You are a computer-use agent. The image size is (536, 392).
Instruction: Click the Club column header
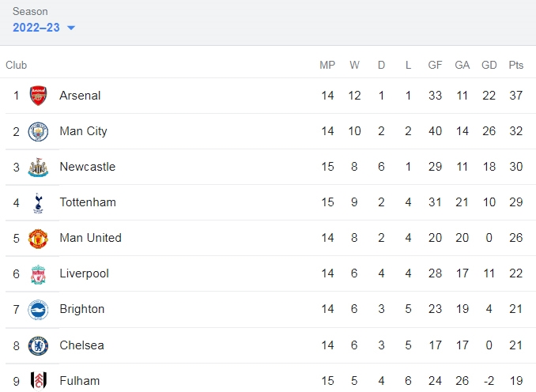(16, 65)
